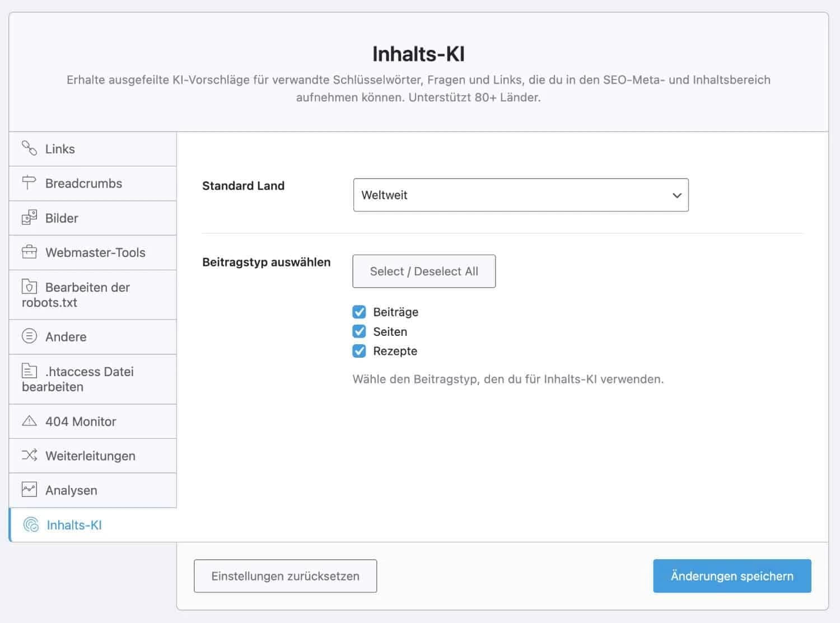Select the Bilder images icon
840x623 pixels.
pos(29,218)
